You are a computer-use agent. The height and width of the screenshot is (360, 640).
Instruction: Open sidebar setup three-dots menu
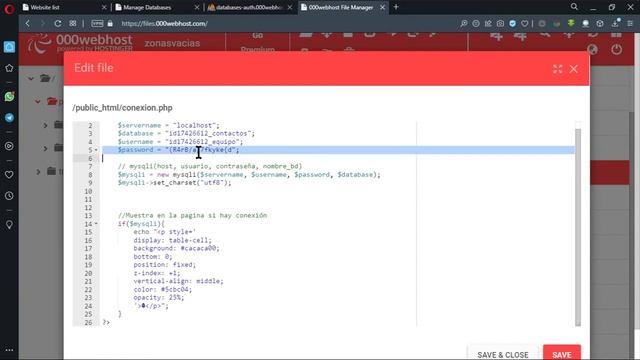pos(9,350)
